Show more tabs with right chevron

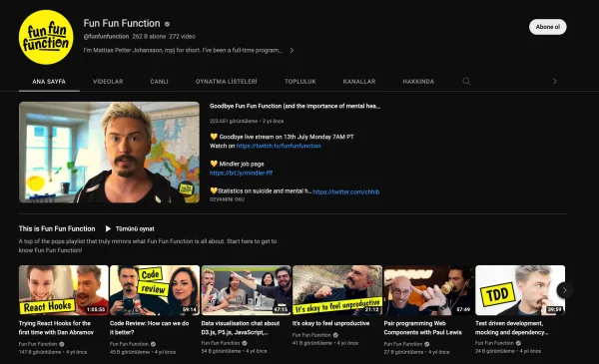tap(555, 81)
